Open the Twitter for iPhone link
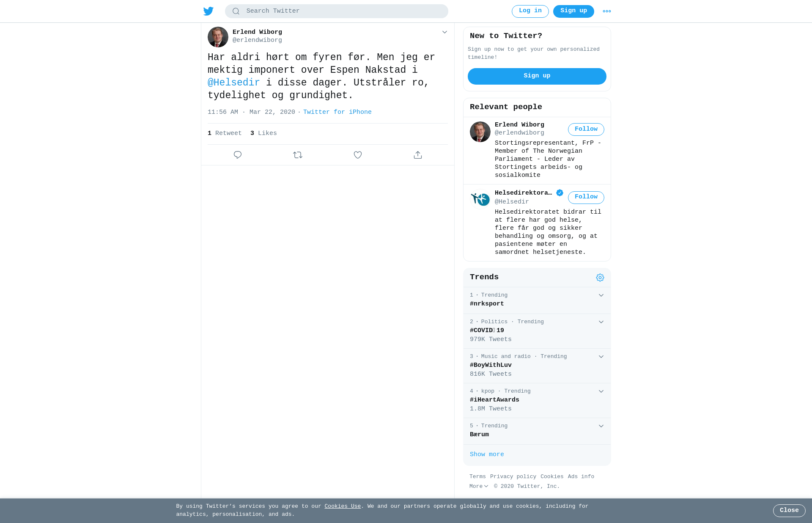The image size is (812, 523). coord(337,112)
